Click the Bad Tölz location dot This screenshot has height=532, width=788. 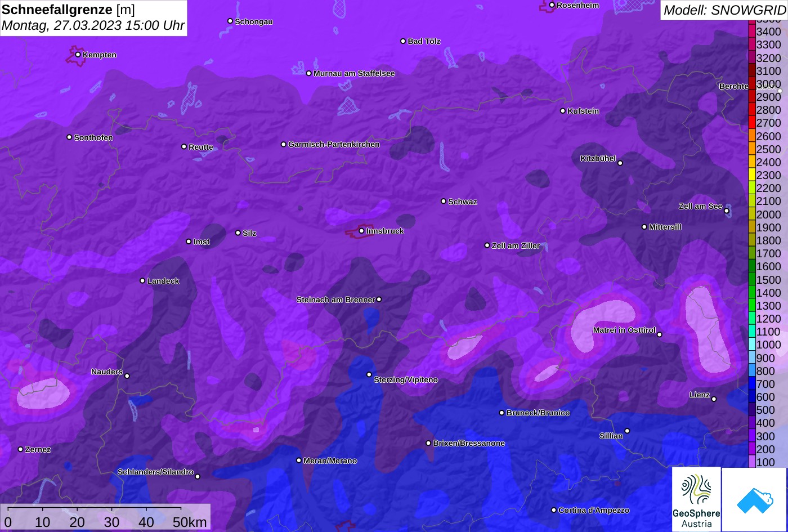click(403, 41)
